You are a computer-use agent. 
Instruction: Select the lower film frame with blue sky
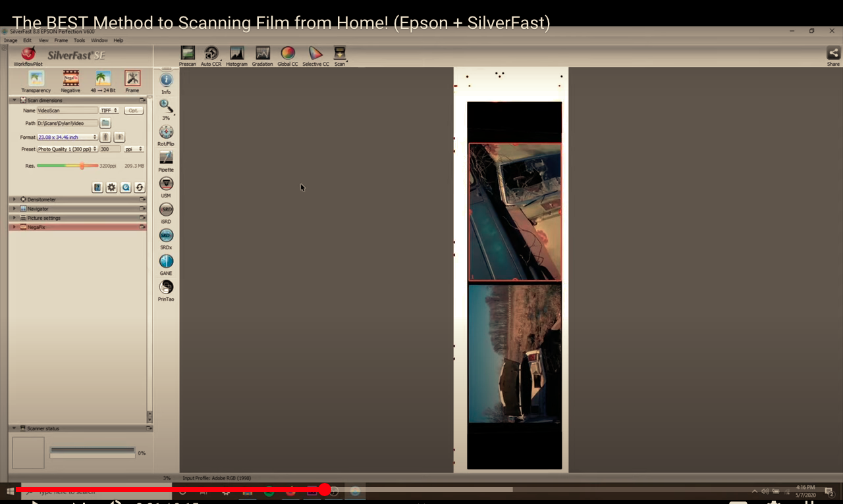[x=515, y=353]
